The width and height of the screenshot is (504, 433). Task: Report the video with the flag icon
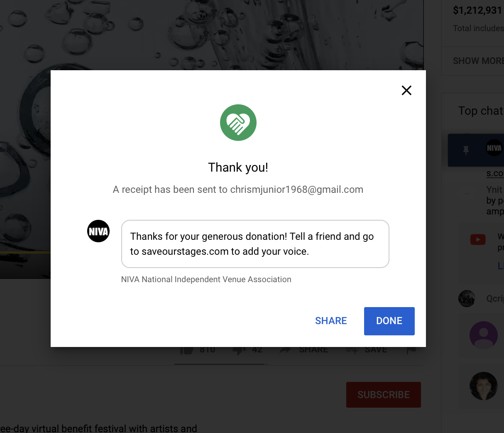[x=411, y=350]
